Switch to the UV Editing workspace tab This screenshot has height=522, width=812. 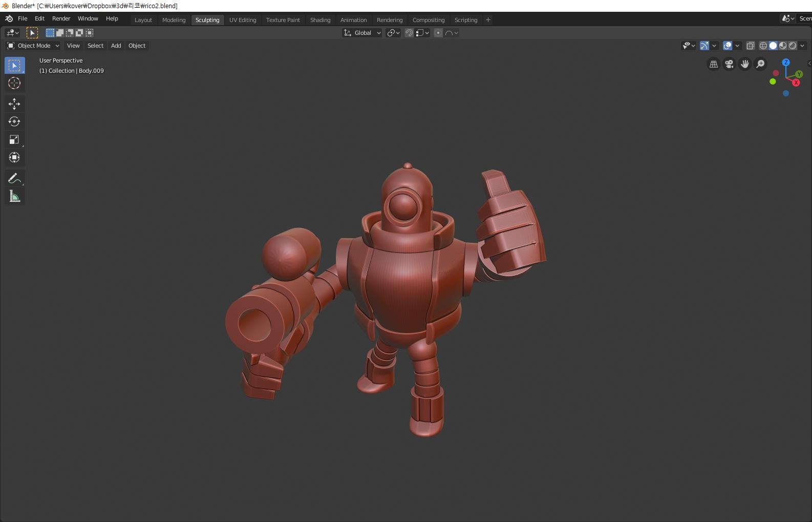[243, 20]
